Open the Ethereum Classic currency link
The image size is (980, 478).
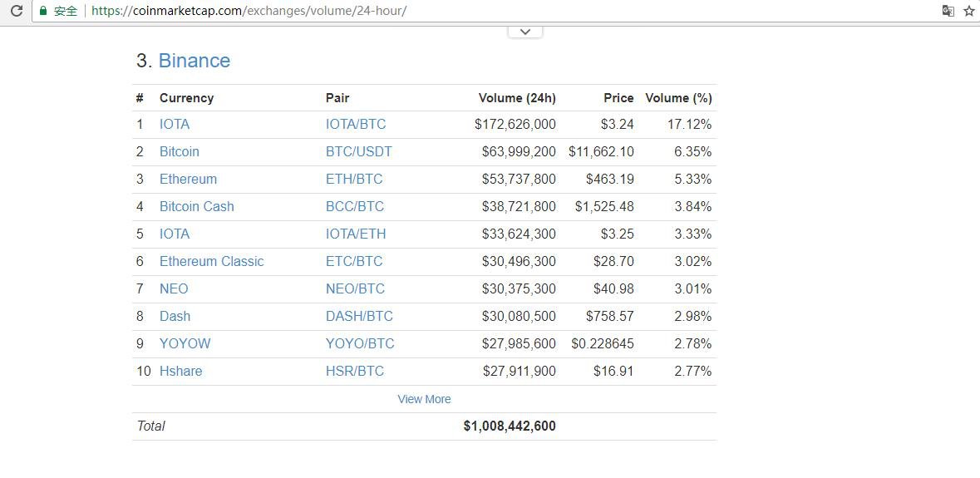point(212,261)
